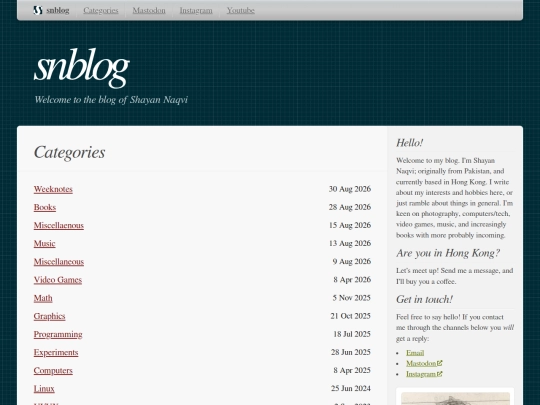The width and height of the screenshot is (540, 405).
Task: Open the Youtube nav link
Action: coord(240,10)
